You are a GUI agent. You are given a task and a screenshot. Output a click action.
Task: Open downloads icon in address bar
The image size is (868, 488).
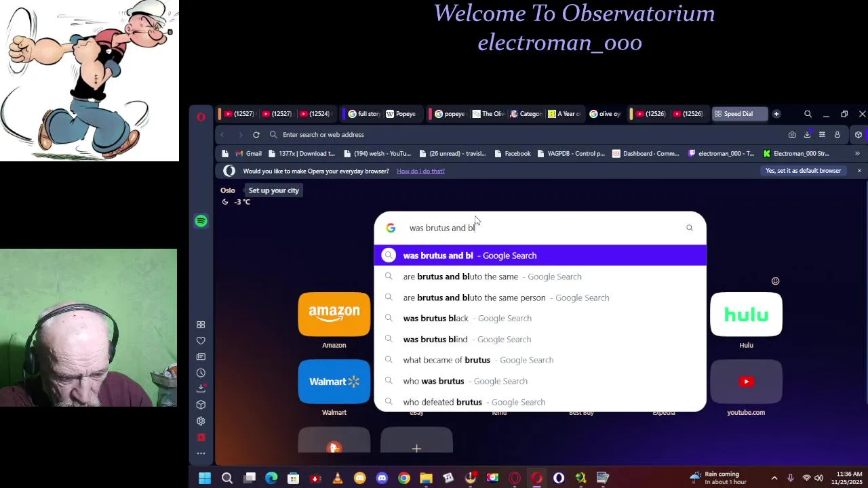pos(807,135)
